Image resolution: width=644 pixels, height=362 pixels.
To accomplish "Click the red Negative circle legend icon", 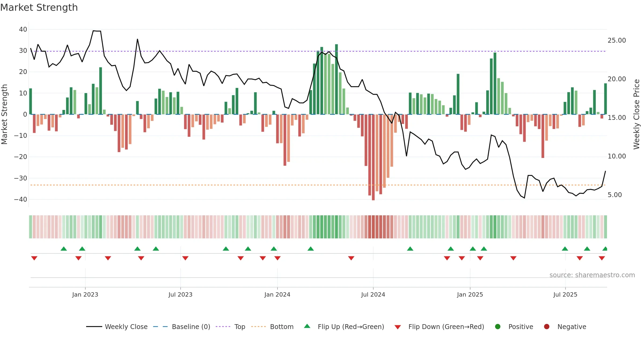I will 547,327.
